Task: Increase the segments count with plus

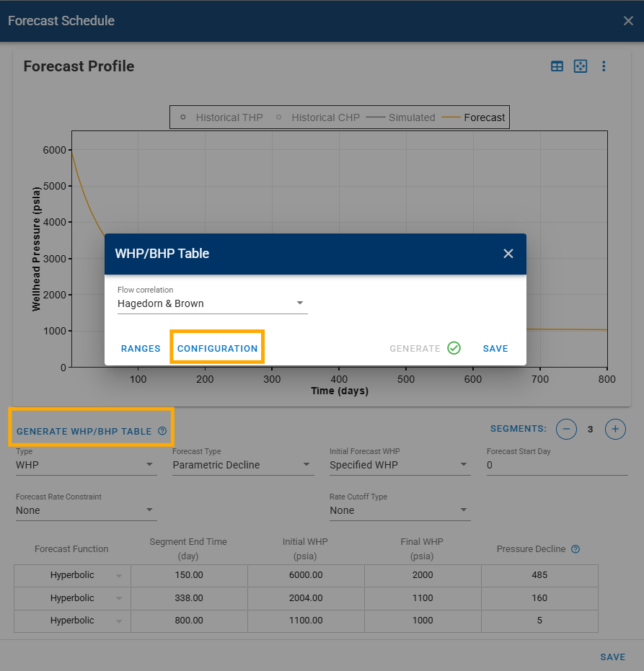Action: (615, 430)
